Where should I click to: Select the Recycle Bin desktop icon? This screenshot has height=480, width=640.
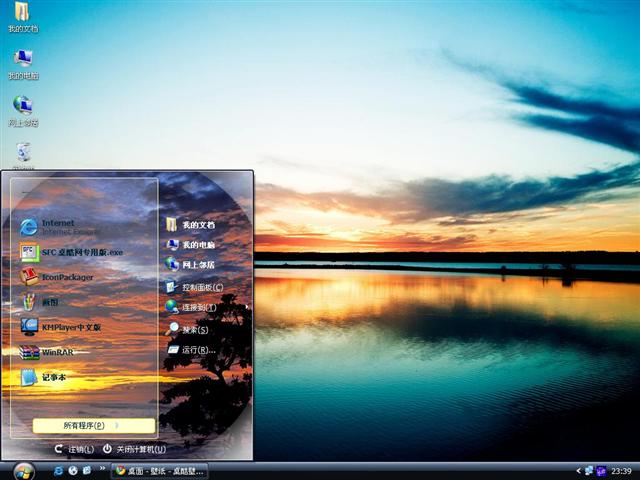[x=24, y=156]
